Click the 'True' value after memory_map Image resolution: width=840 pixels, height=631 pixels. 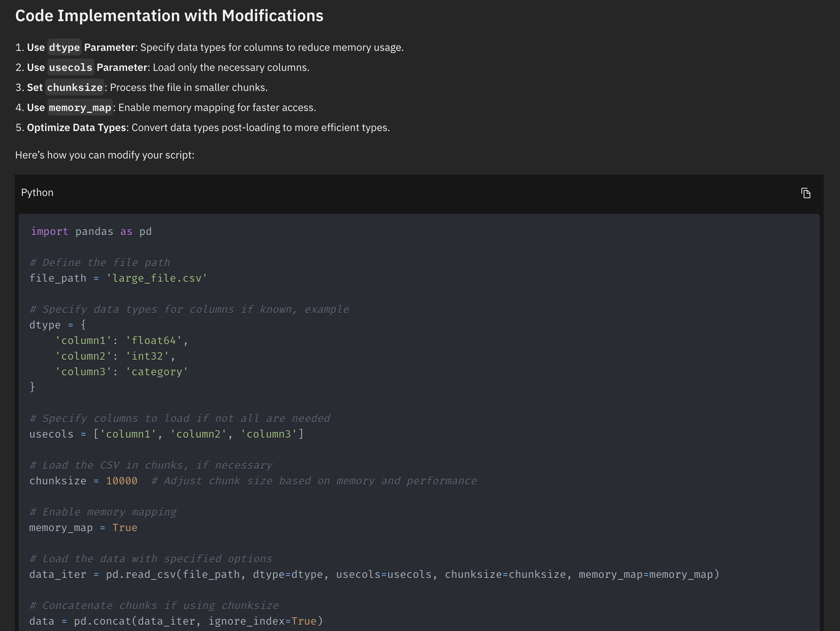point(125,527)
